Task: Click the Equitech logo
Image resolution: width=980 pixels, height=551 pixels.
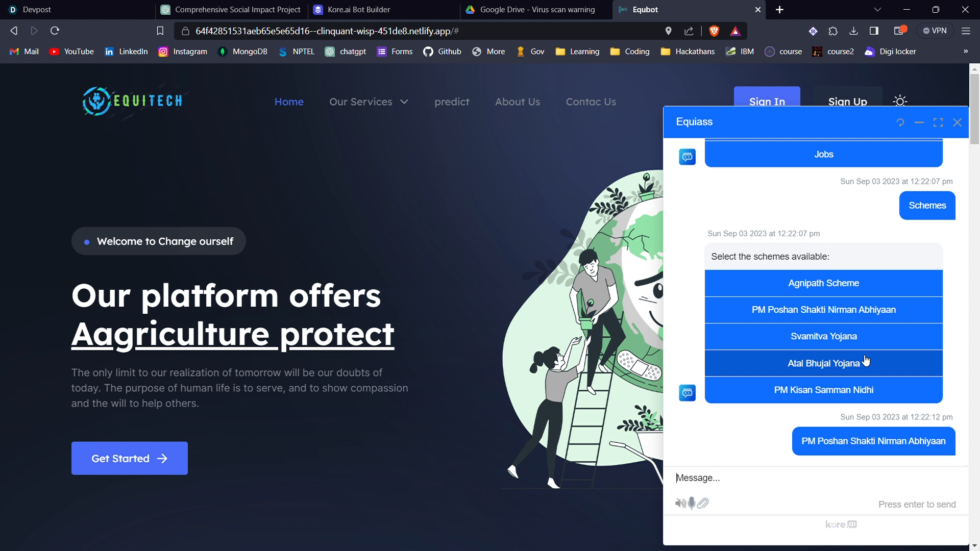Action: coord(133,101)
